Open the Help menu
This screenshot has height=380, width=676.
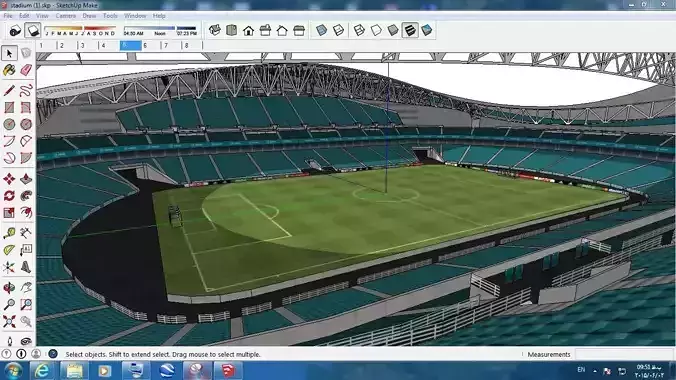(x=159, y=16)
